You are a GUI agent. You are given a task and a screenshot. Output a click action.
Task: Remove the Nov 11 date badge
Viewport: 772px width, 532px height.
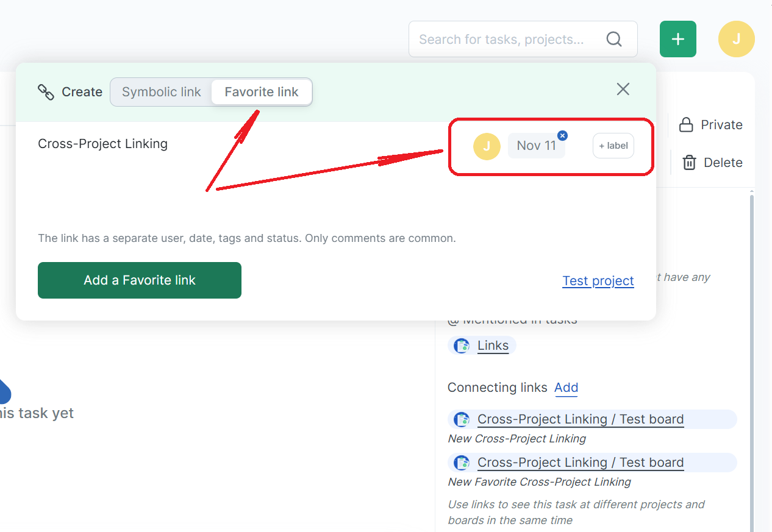click(562, 135)
